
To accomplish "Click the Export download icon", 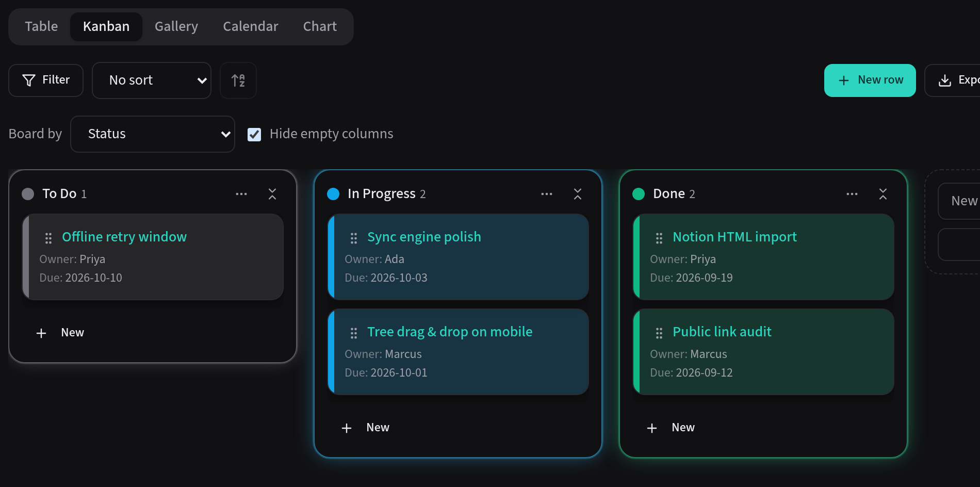I will (945, 80).
